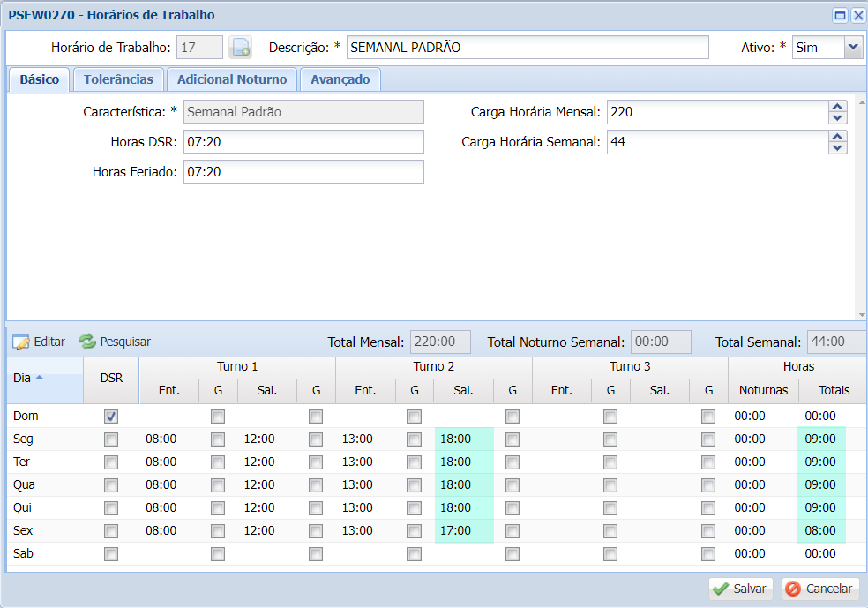
Task: Click the Descrição input field
Action: tap(528, 48)
